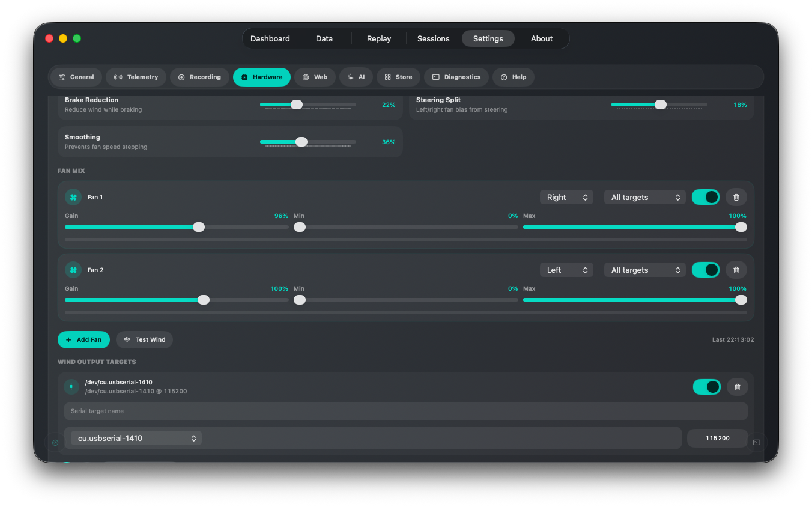Image resolution: width=812 pixels, height=507 pixels.
Task: Click the Fan 1 fan icon
Action: [73, 197]
